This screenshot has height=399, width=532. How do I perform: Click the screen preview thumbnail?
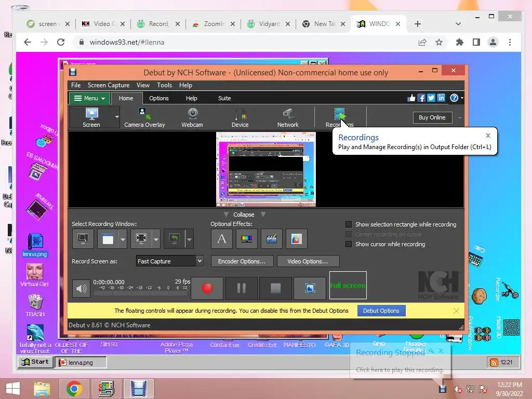point(266,169)
